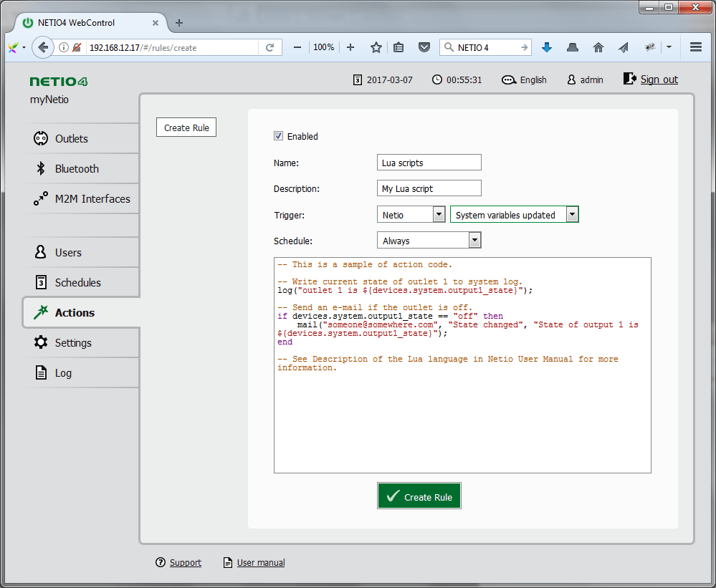The image size is (716, 588).
Task: Toggle the Enabled checkbox
Action: 278,136
